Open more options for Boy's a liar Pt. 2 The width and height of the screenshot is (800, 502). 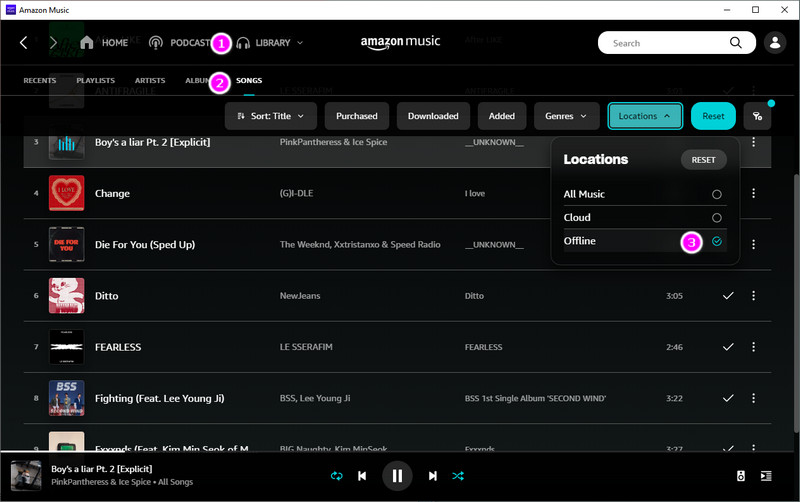753,142
